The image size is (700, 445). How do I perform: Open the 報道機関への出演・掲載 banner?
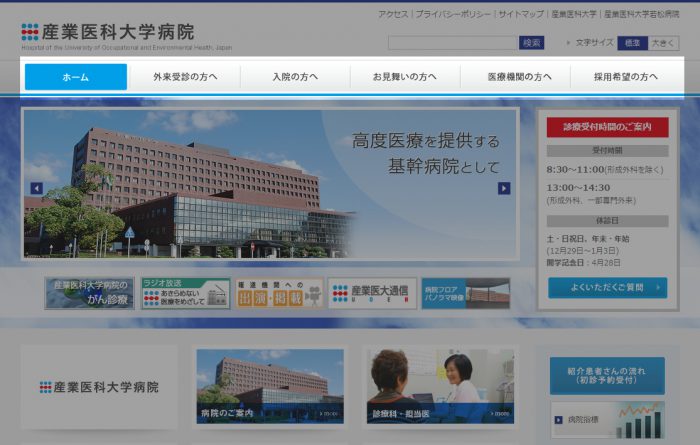[279, 293]
